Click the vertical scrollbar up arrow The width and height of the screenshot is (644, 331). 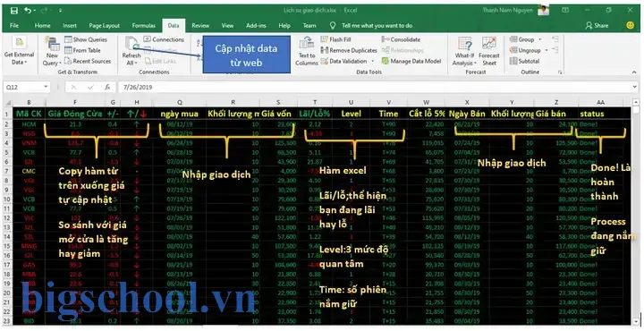click(636, 101)
